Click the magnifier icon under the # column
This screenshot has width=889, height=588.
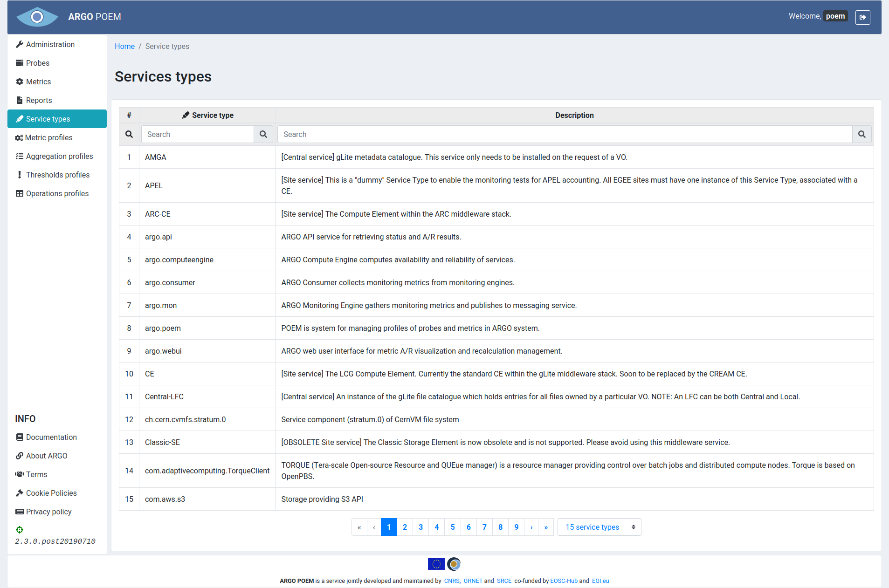point(129,134)
